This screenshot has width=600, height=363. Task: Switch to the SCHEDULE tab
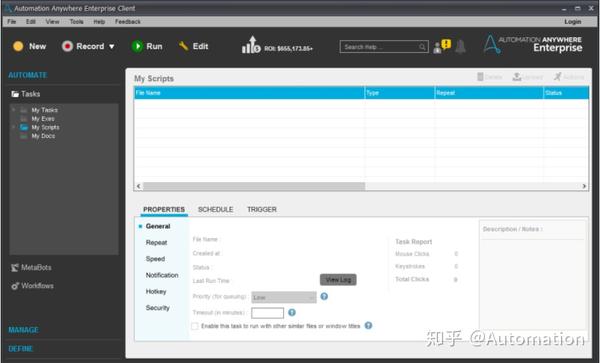(215, 210)
